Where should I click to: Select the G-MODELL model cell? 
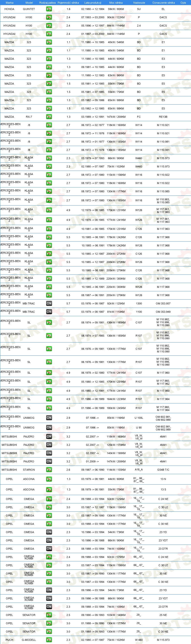point(29,640)
